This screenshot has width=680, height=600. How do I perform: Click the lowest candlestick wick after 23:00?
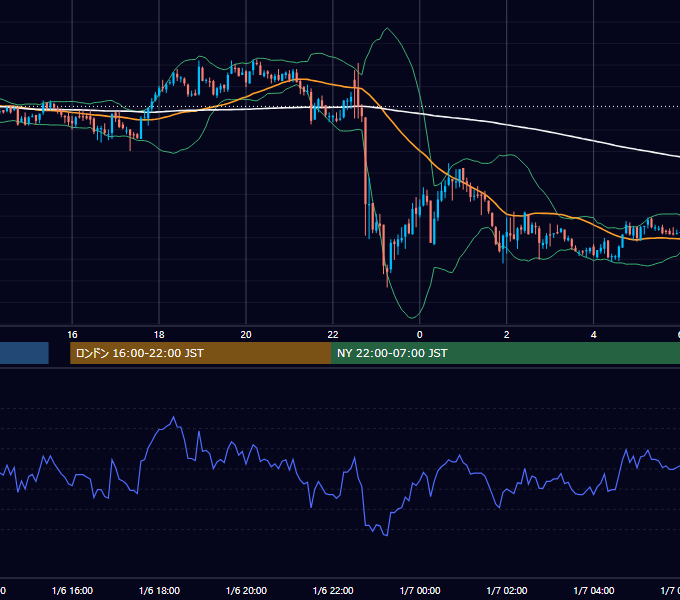387,281
